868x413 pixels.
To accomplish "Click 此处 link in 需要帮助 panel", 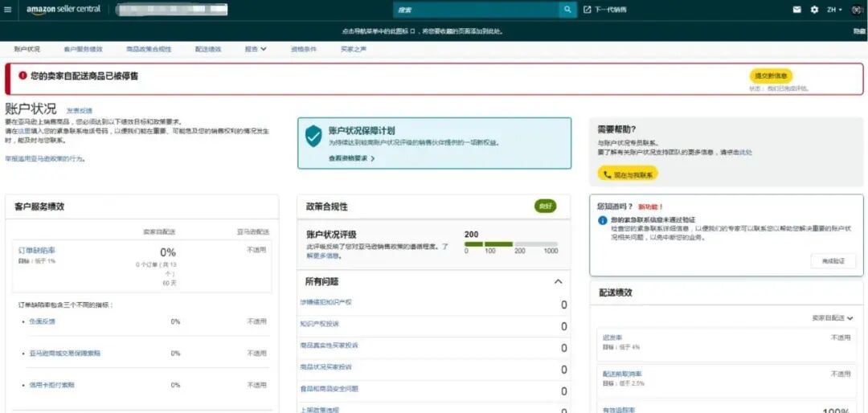I will 747,152.
